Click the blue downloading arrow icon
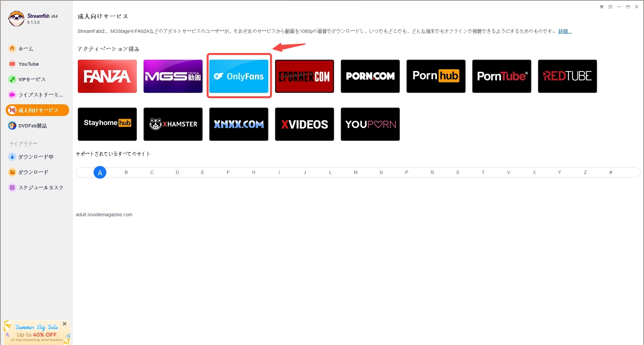 click(x=12, y=157)
